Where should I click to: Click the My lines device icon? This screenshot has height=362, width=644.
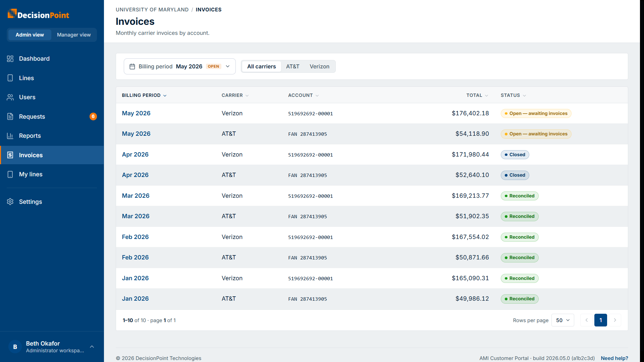[10, 174]
